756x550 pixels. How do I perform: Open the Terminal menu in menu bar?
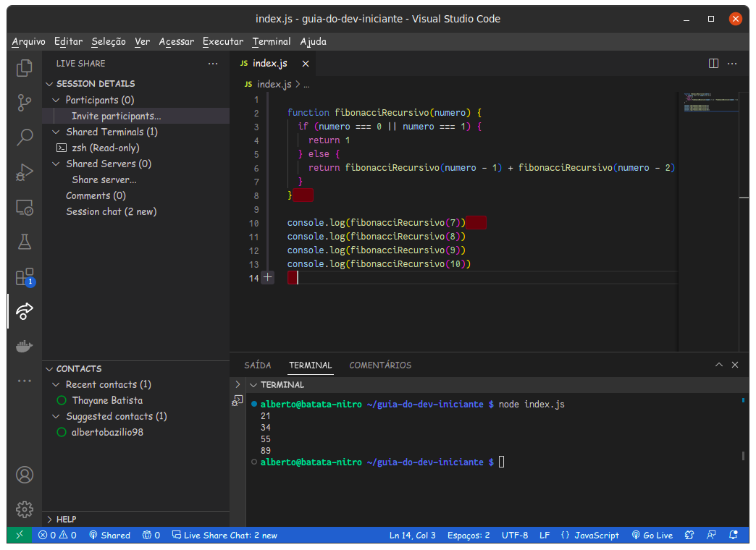[271, 41]
